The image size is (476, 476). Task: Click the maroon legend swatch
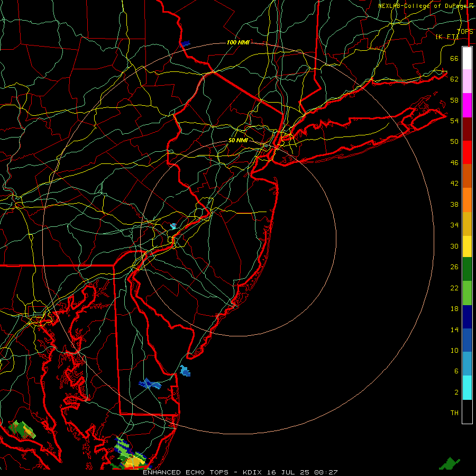coord(467,129)
